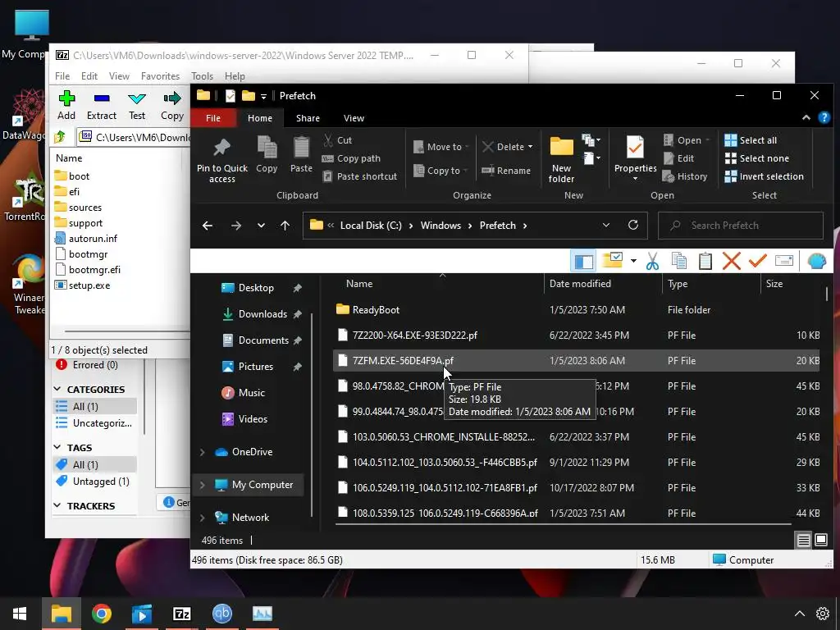Click Cut in the Explorer ribbon
Screen dimensions: 840x630
[x=337, y=140]
